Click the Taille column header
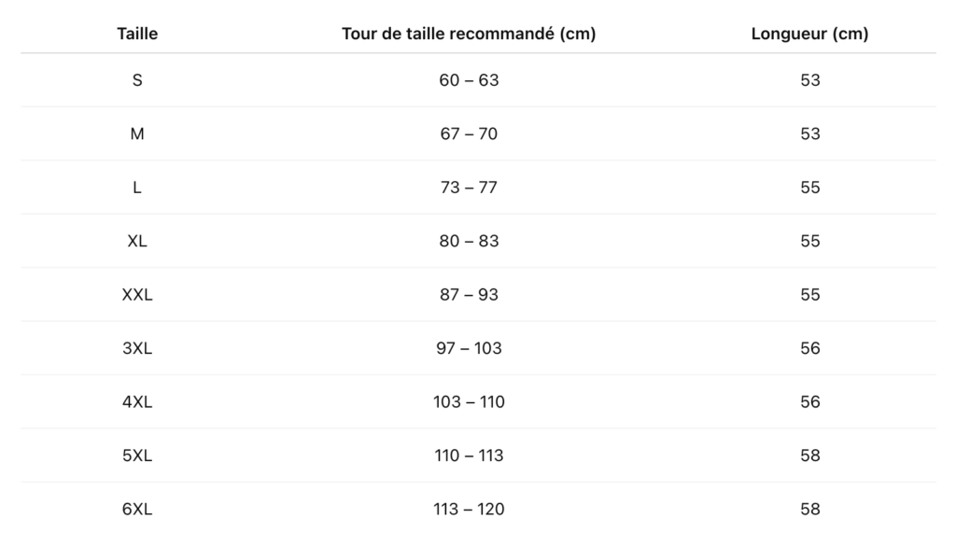Viewport: 956px width, 560px height. (137, 34)
